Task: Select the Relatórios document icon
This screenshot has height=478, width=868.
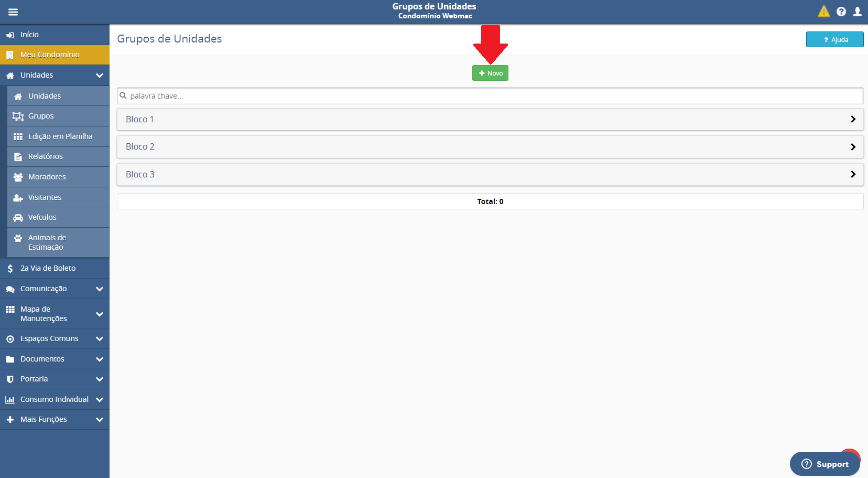Action: click(18, 157)
